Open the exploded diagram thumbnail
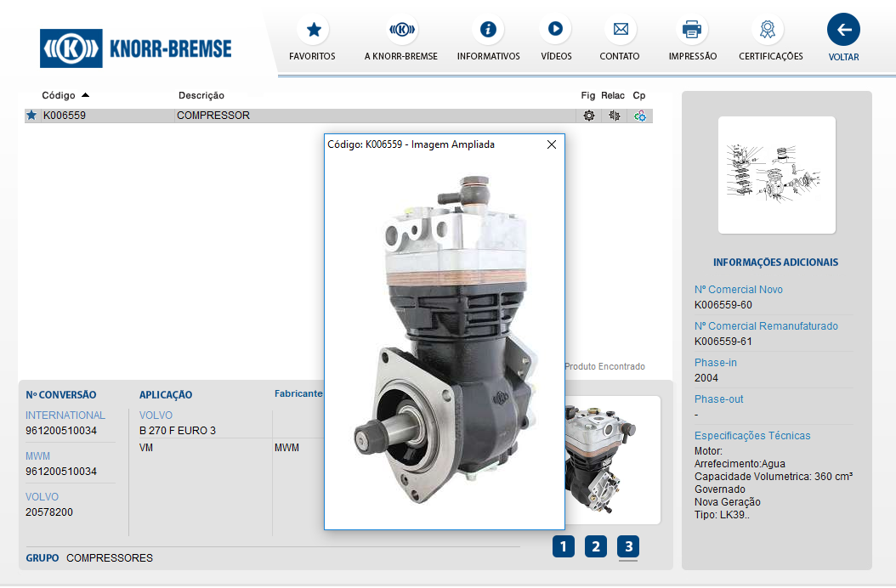The image size is (896, 588). 776,175
